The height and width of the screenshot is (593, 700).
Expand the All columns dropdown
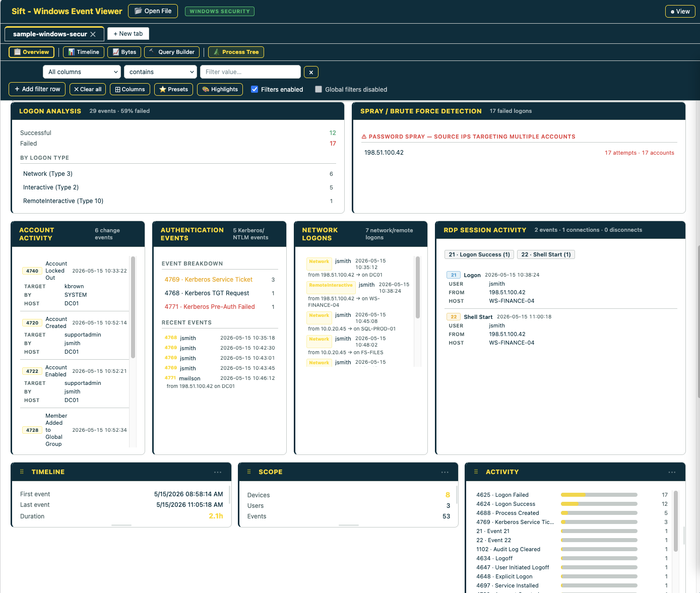pyautogui.click(x=82, y=72)
